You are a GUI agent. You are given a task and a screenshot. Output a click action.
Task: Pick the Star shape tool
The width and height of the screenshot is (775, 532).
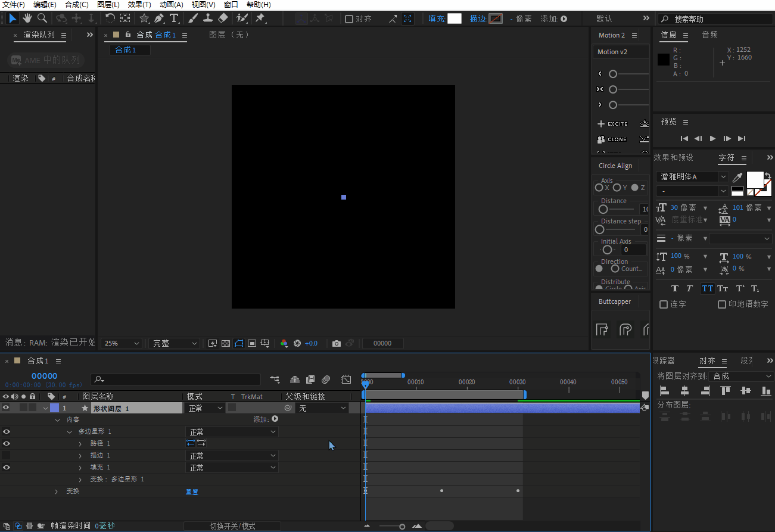coord(144,18)
